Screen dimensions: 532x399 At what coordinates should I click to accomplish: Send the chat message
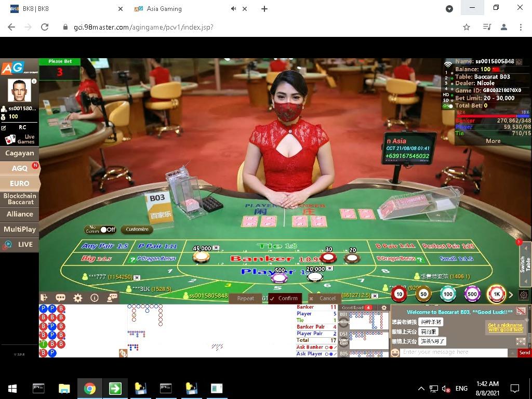pyautogui.click(x=525, y=353)
